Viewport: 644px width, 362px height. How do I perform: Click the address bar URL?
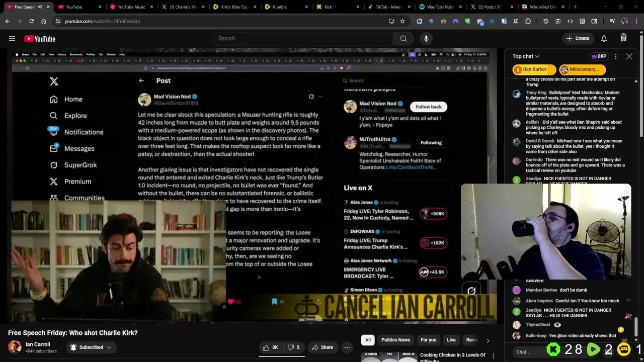coord(102,21)
